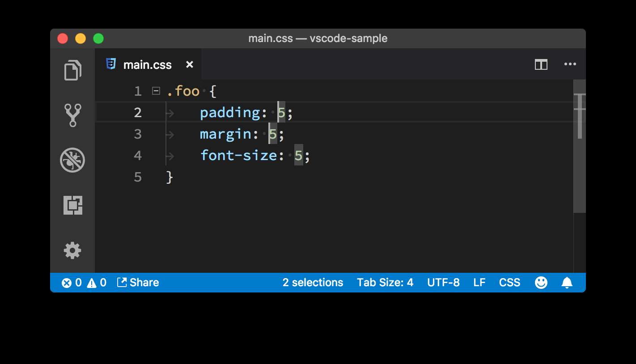Open the More Actions ellipsis menu

click(x=570, y=64)
